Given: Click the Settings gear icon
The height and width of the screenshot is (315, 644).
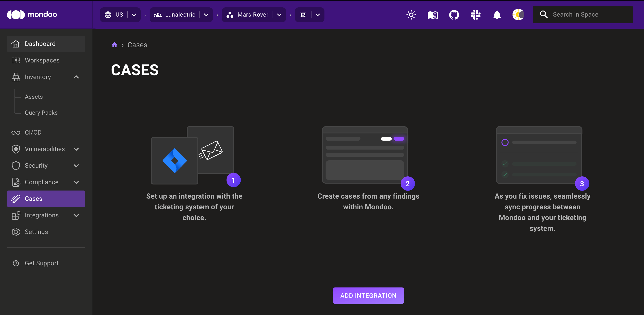Looking at the screenshot, I should (16, 232).
